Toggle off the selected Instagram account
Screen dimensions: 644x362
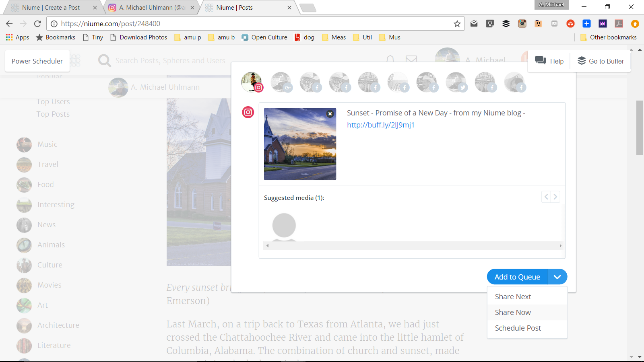coord(248,113)
